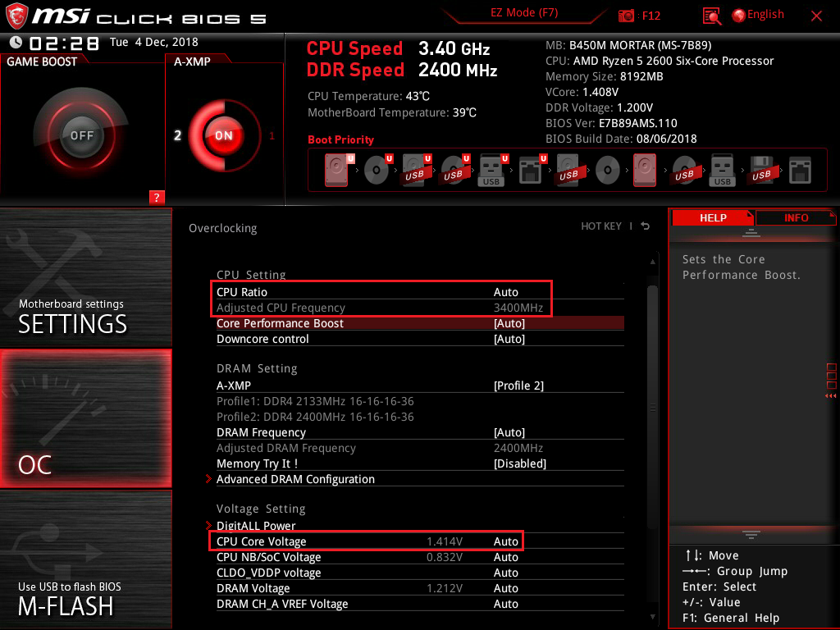Select A-XMP profile 1 on the dial
840x630 pixels.
(272, 135)
